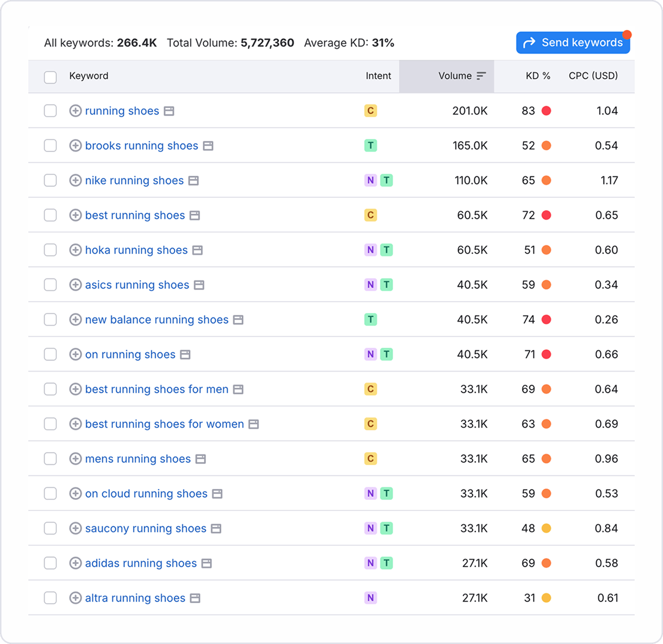Click the red KD difficulty dot for "running shoes"

[x=546, y=110]
